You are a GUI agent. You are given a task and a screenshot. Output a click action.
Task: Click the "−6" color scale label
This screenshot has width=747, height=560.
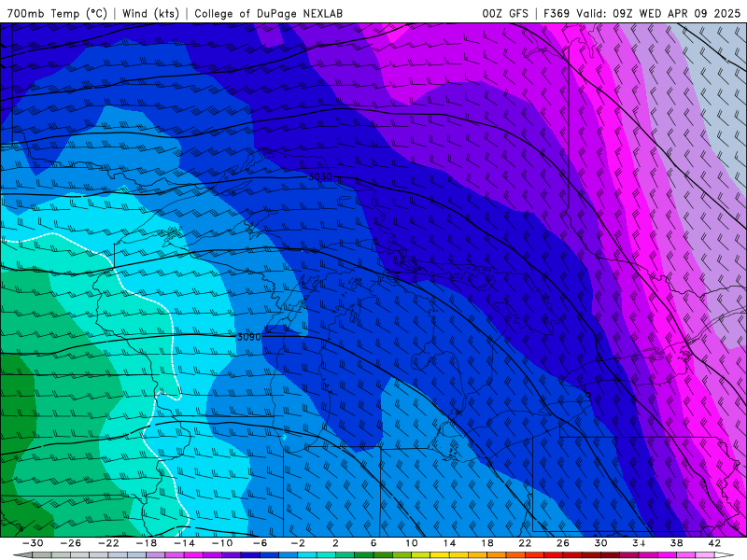pos(261,543)
